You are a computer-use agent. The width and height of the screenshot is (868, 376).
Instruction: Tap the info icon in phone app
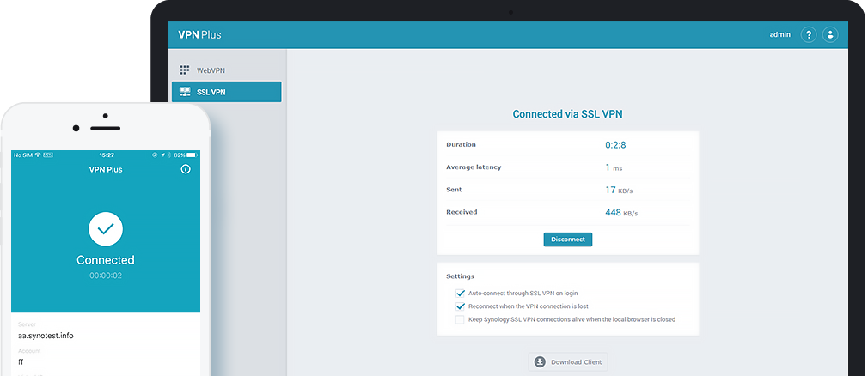click(186, 169)
